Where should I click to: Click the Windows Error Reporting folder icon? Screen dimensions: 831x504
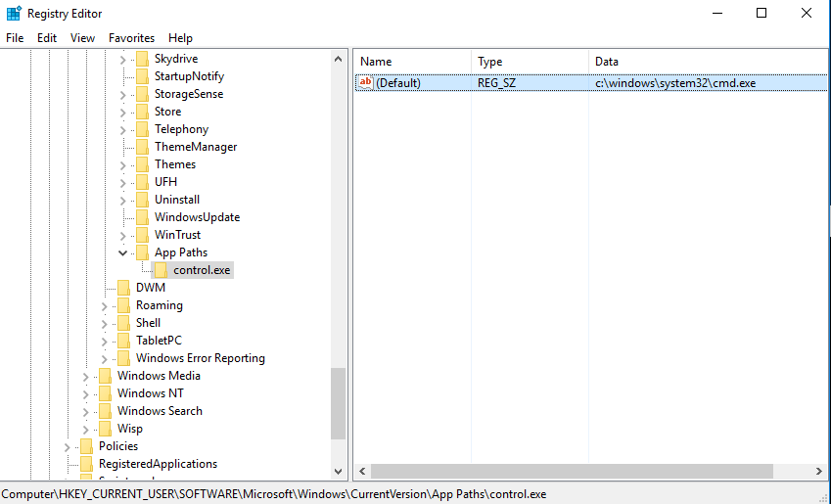[123, 358]
